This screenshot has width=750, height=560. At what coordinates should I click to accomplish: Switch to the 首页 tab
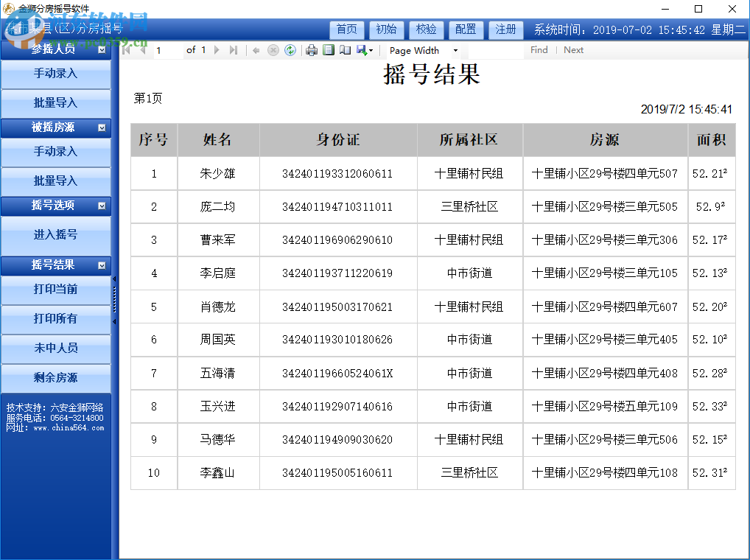tap(346, 29)
